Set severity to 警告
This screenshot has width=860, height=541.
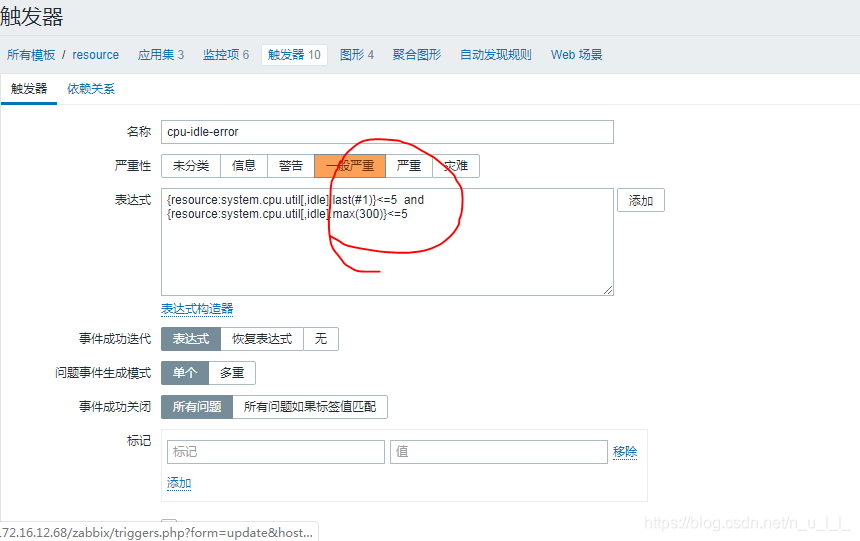(x=291, y=166)
